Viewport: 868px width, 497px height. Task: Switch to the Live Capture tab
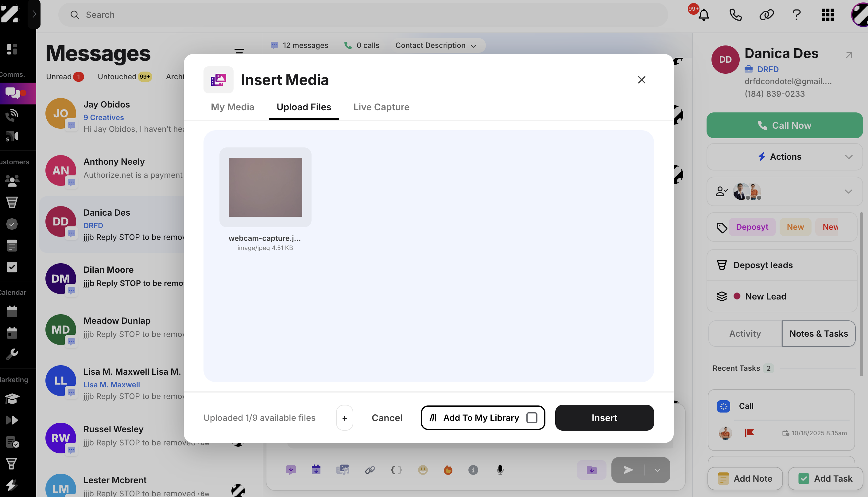(381, 107)
